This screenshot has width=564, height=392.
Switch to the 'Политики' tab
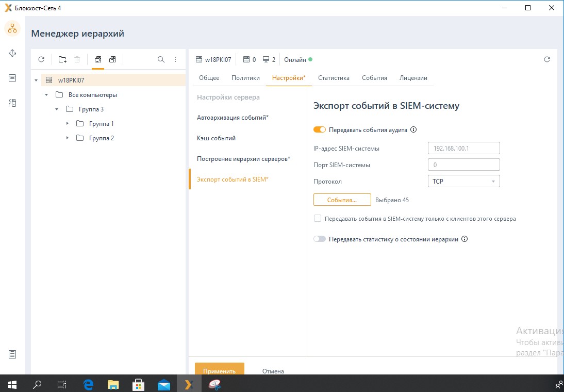coord(246,78)
